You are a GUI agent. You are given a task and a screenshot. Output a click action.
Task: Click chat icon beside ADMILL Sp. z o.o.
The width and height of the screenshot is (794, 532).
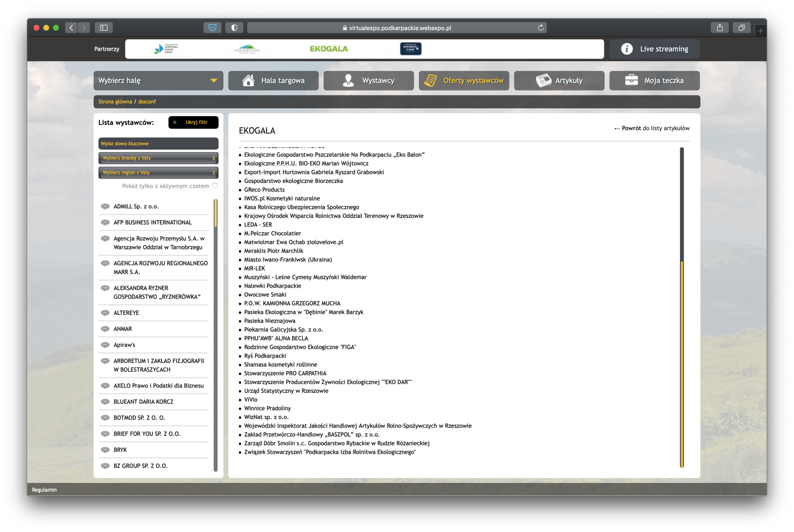(x=105, y=206)
